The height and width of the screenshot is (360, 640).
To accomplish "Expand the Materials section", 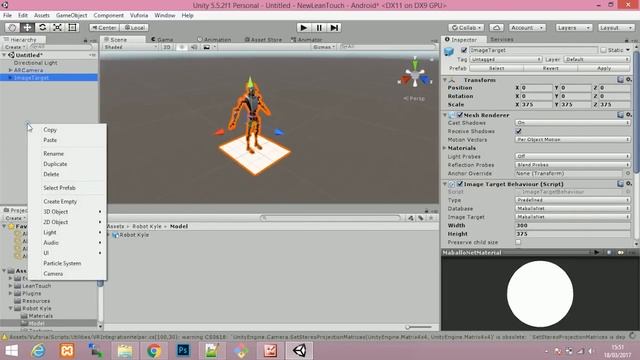I will coord(444,148).
